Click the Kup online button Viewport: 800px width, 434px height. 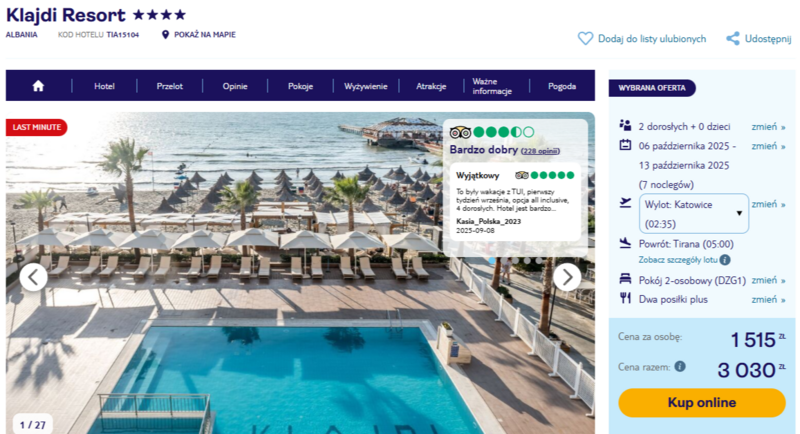click(x=702, y=403)
